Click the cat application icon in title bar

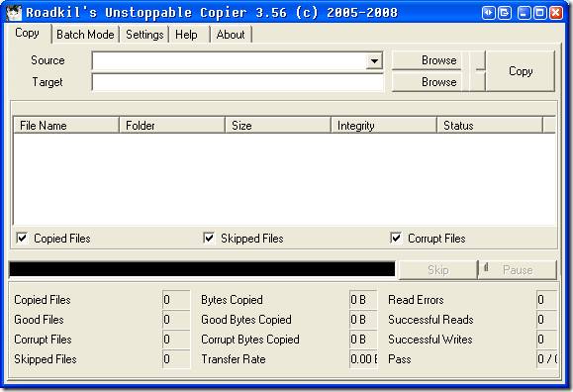14,13
